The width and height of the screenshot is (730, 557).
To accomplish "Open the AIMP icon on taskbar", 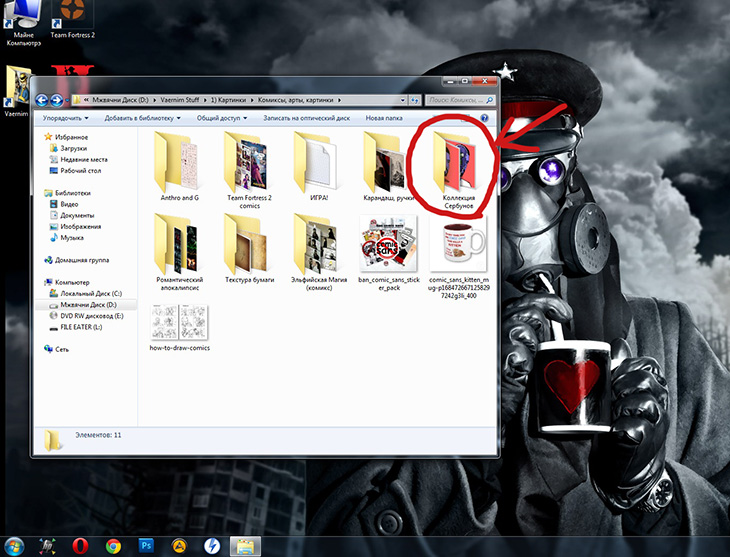I will pyautogui.click(x=179, y=546).
